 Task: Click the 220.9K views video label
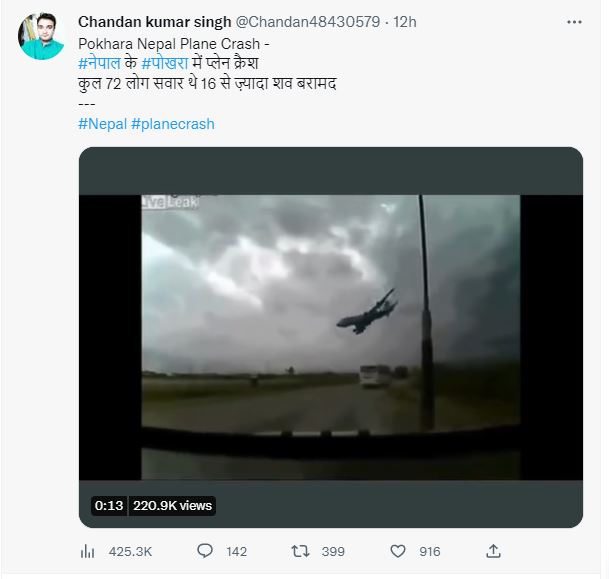[x=172, y=506]
